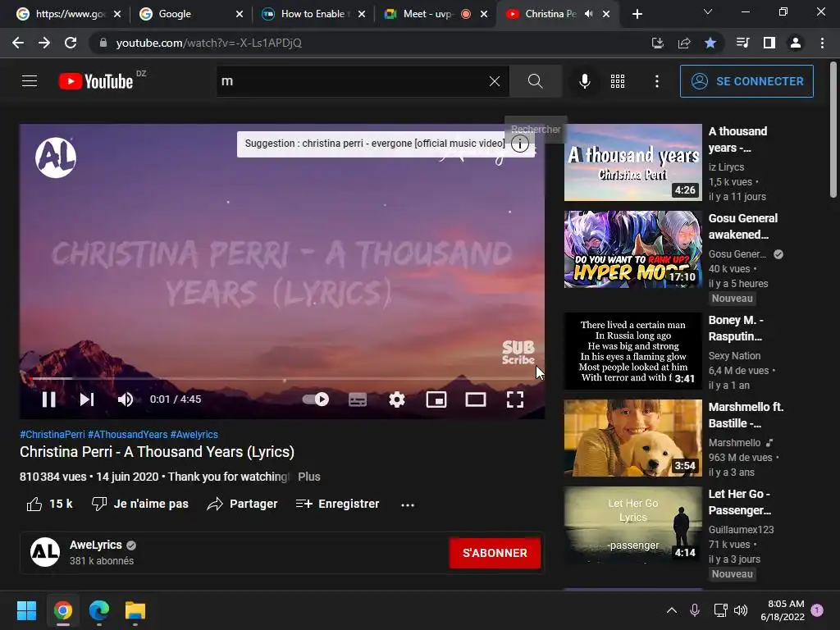
Task: Mute the Christina Perri tab audio icon
Action: click(x=589, y=14)
